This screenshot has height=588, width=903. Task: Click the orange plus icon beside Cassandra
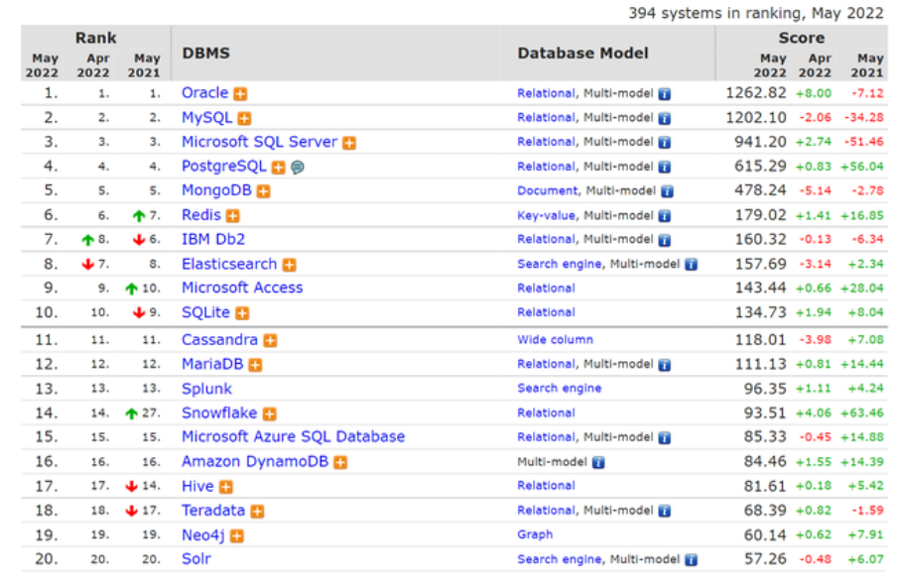(x=270, y=341)
